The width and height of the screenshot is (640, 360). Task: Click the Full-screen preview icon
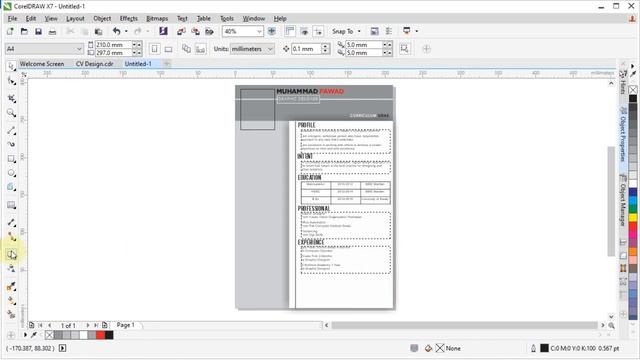[271, 31]
